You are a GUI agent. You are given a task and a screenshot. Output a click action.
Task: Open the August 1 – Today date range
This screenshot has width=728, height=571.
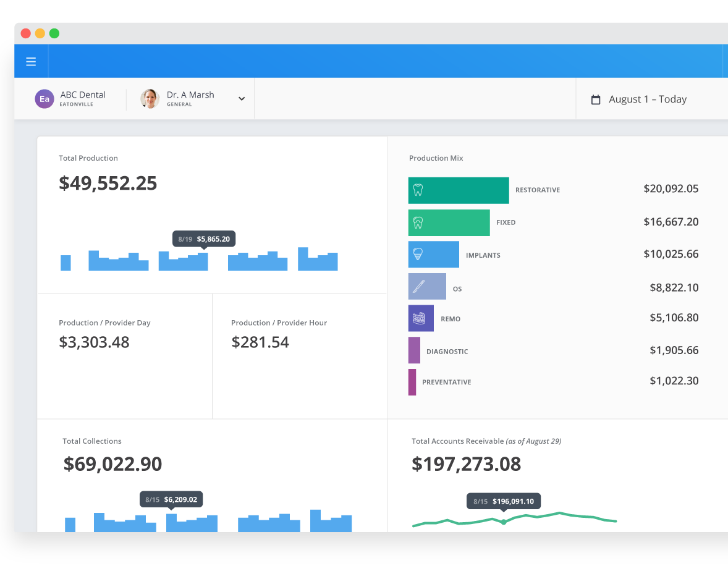pos(647,99)
